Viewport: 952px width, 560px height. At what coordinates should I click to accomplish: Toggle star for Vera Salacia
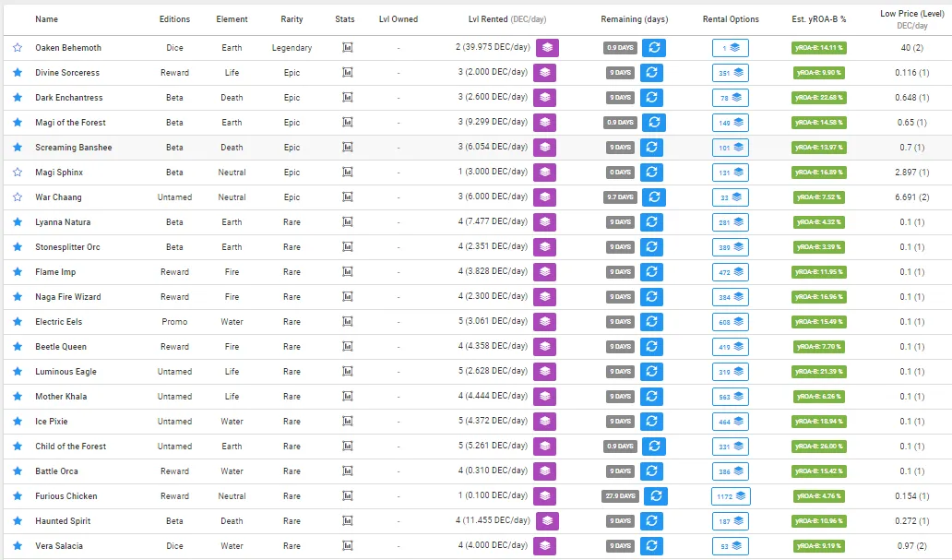click(x=18, y=545)
